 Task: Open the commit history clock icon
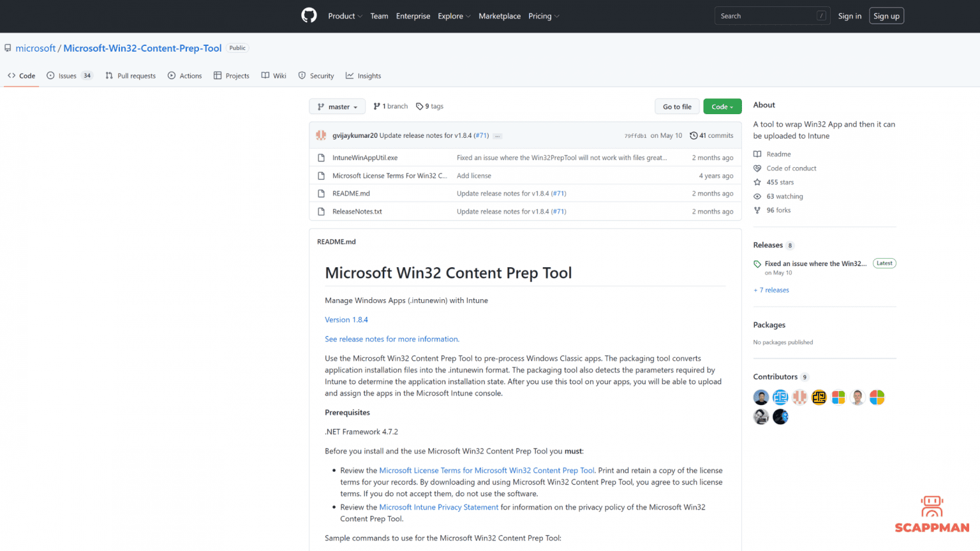694,135
